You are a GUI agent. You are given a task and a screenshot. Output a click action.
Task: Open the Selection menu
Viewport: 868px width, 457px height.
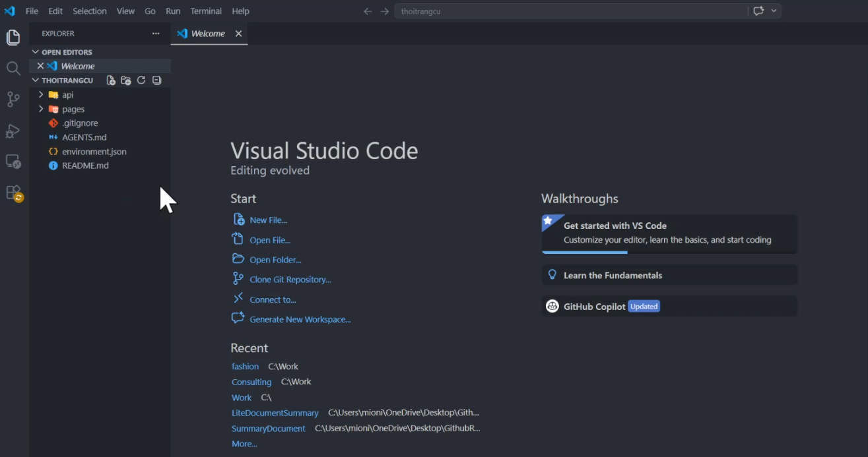coord(90,11)
